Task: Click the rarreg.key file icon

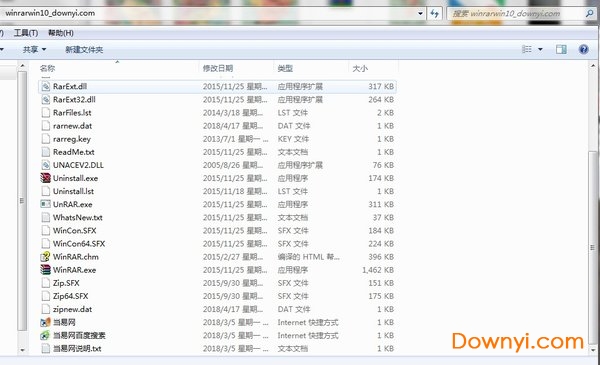Action: coord(46,139)
